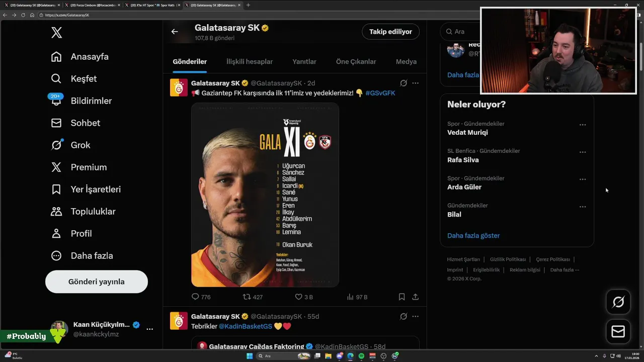Open Rafa Silva trending topic
Viewport: 644px width, 362px height.
click(x=463, y=160)
